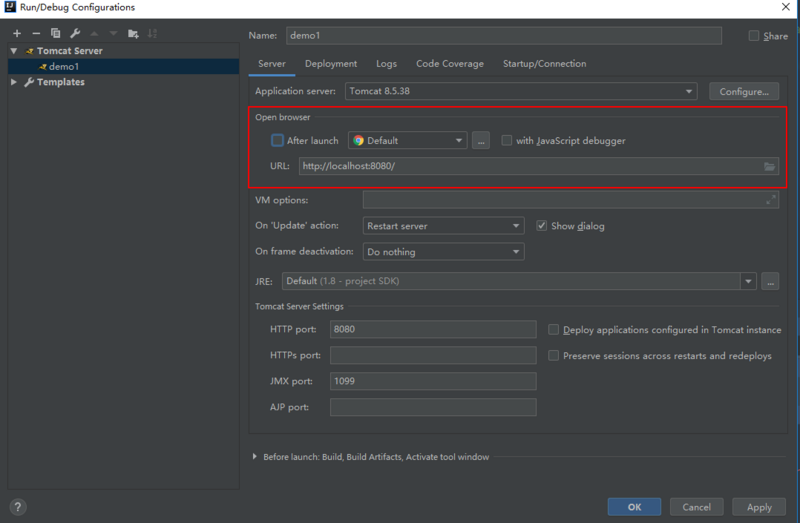The image size is (800, 523).
Task: Expand the VM options field icon
Action: (x=770, y=200)
